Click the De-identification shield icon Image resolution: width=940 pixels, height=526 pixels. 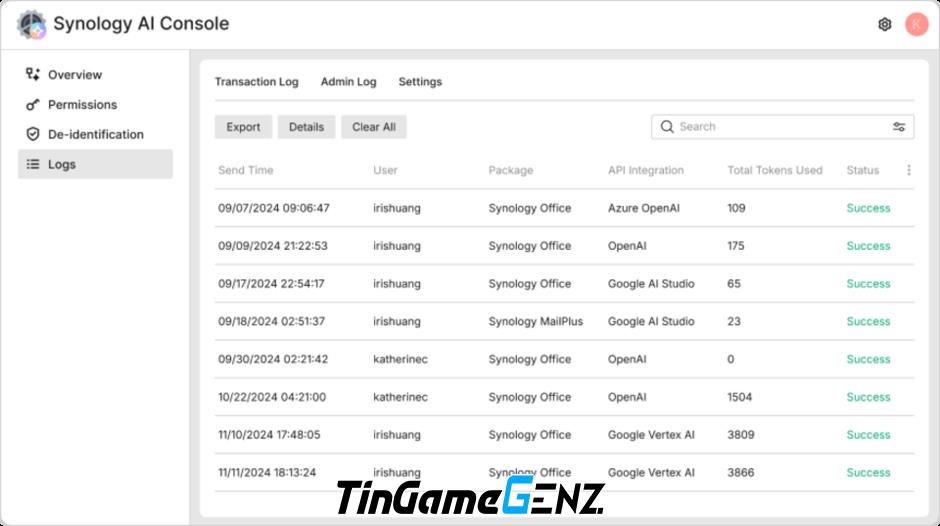tap(33, 134)
